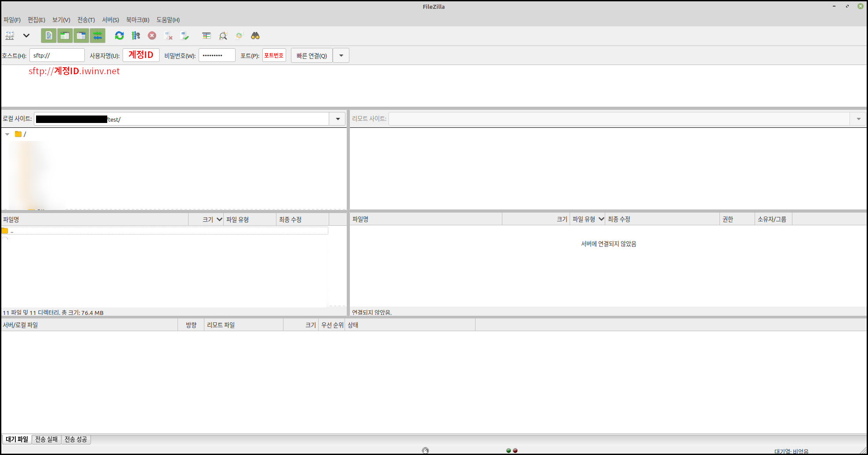Collapse the root folder tree node

[7, 134]
